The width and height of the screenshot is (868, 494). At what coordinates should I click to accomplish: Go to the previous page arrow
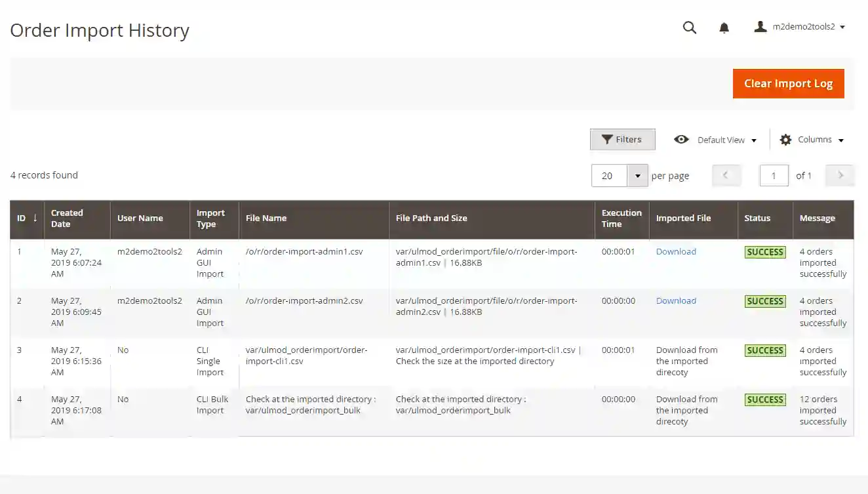[726, 175]
